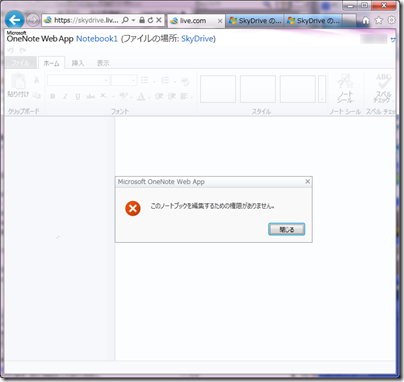Expand the numbering style arrow
Screen dimensions: 404x382
(174, 81)
